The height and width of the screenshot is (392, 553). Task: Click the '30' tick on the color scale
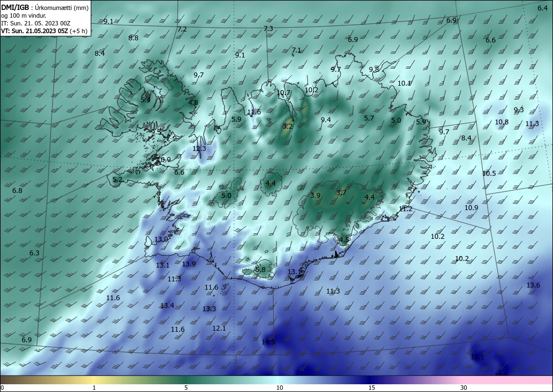464,388
